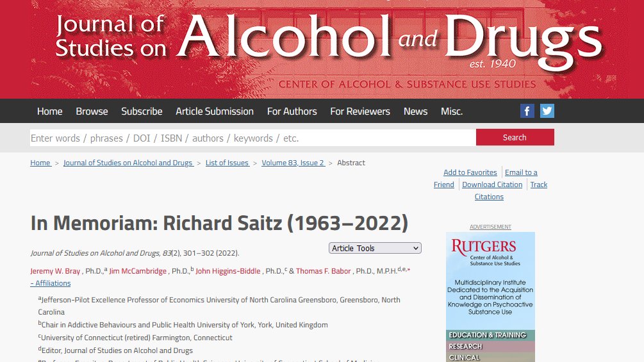Open author Thomas F. Babor link
This screenshot has width=644, height=362.
coord(323,271)
